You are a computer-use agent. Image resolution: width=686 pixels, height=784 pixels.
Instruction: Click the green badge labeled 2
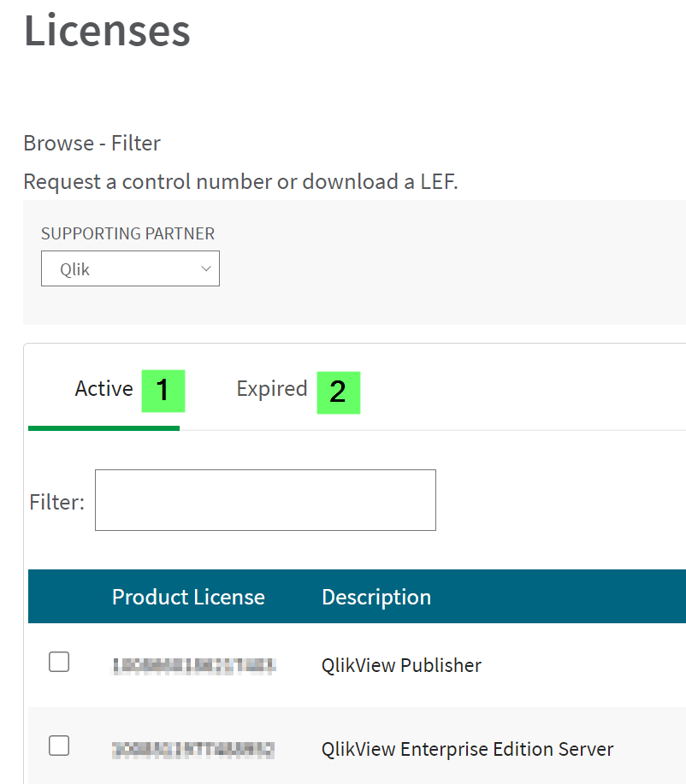pyautogui.click(x=338, y=392)
